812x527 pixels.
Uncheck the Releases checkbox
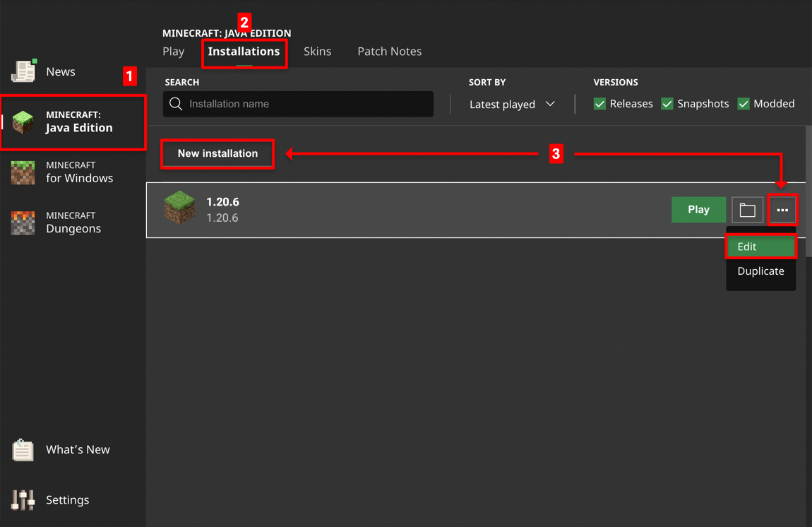[599, 104]
